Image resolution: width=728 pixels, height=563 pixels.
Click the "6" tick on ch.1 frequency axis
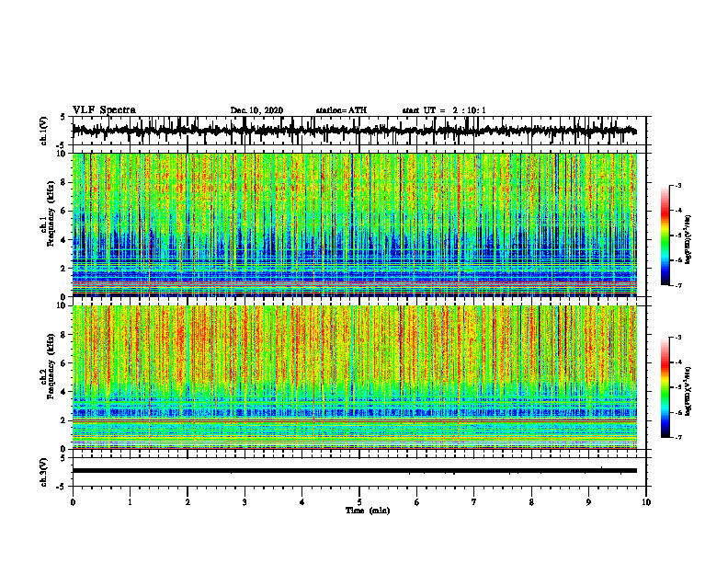[x=64, y=212]
